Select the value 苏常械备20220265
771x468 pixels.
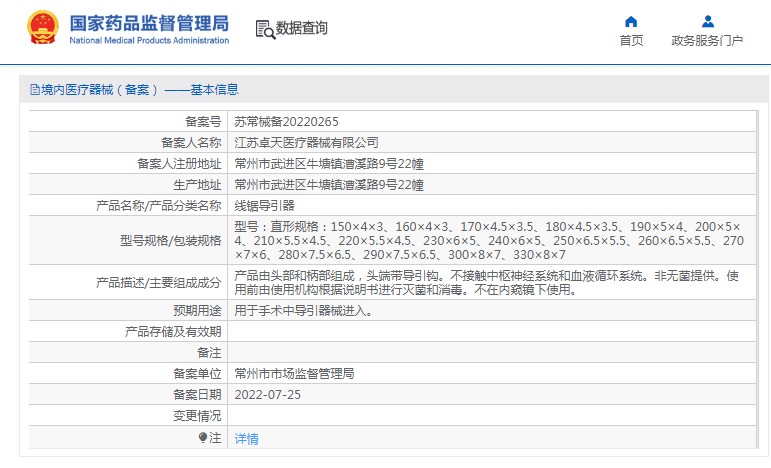click(286, 121)
